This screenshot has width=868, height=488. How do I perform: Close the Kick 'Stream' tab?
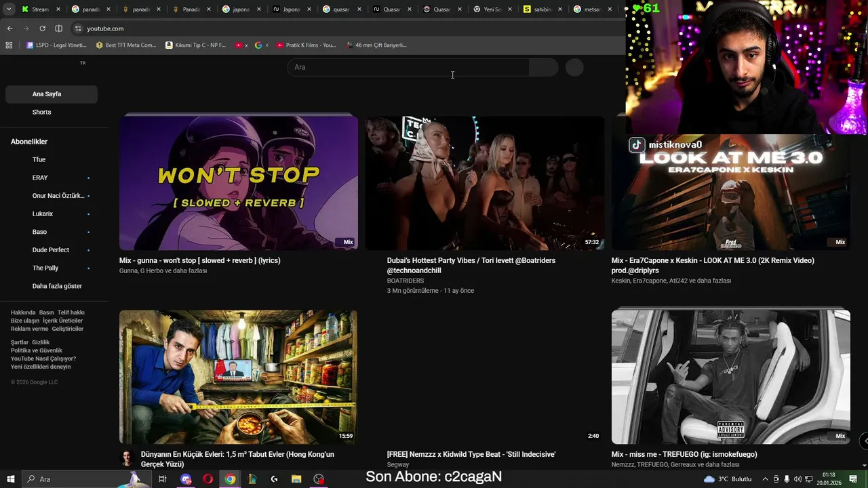coord(58,9)
